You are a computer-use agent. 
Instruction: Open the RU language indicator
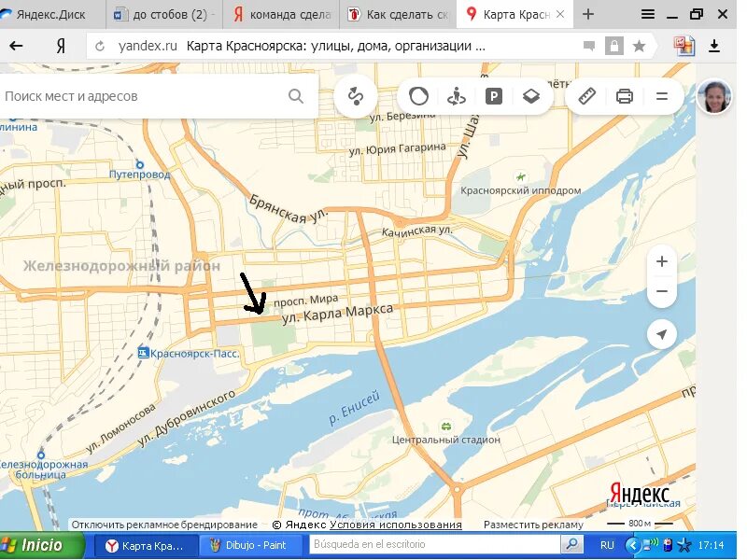606,545
